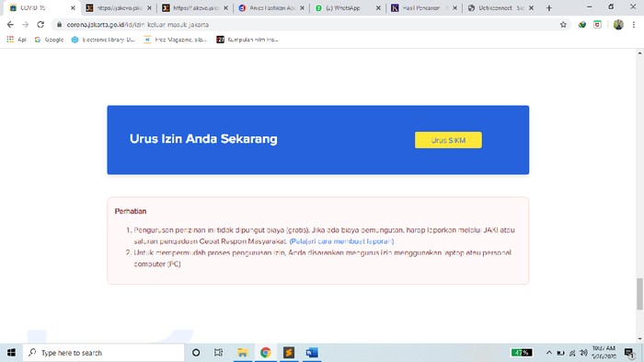Reload the current page
This screenshot has height=362, width=644.
tap(40, 25)
